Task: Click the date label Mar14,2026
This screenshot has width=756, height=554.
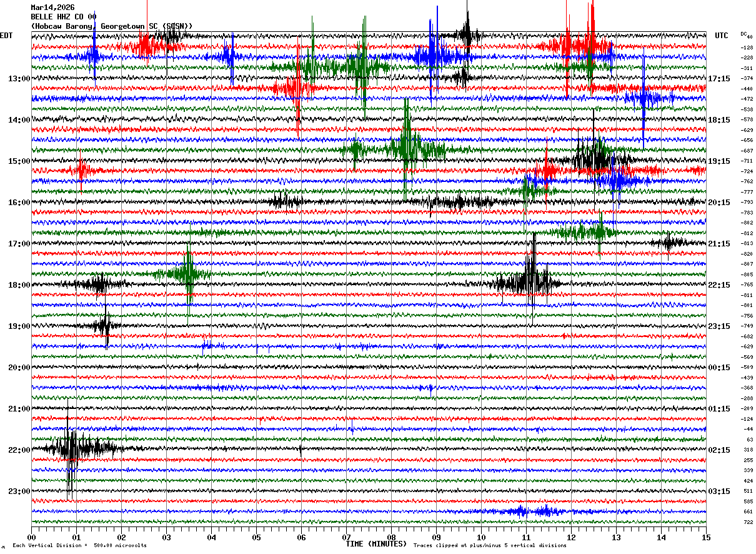Action: 52,8
